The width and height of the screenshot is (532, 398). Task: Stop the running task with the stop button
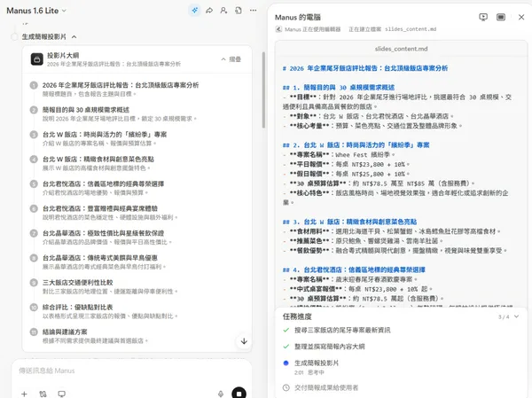tap(239, 394)
